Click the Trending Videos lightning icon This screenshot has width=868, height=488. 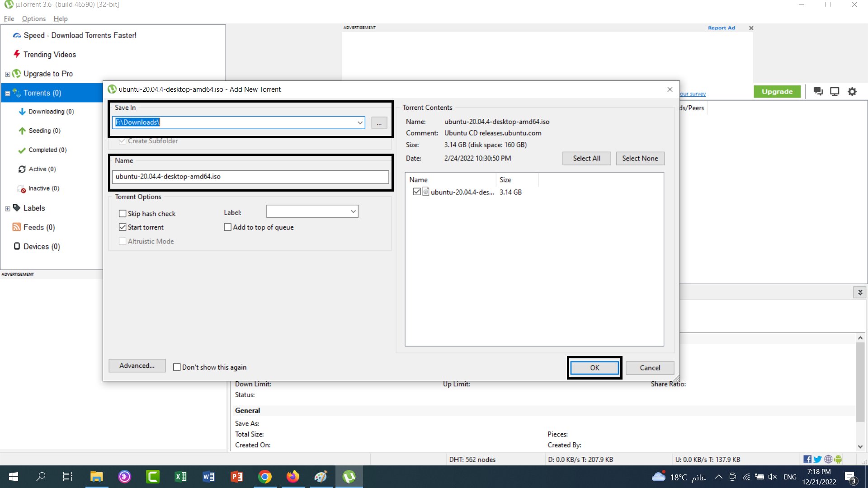17,54
